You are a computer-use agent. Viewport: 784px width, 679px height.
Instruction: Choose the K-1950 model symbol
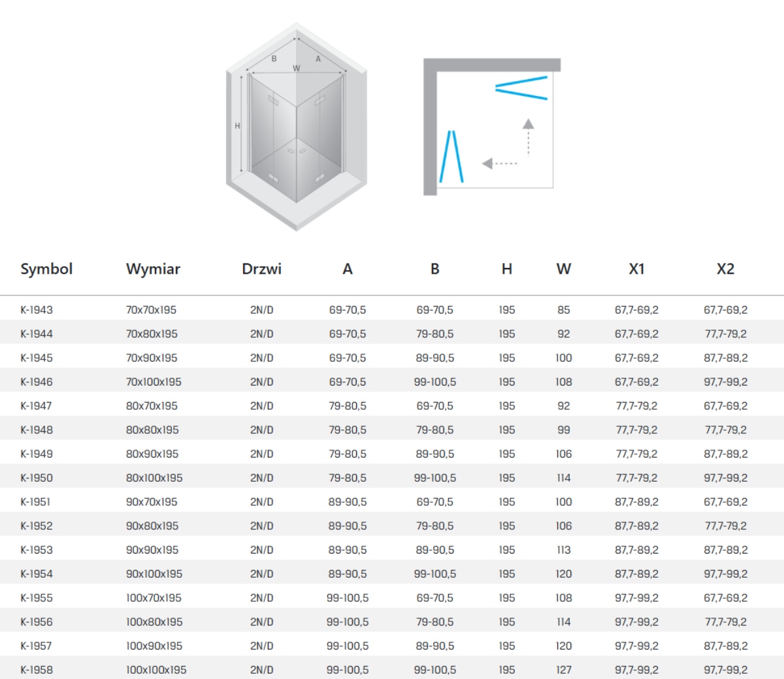click(37, 478)
